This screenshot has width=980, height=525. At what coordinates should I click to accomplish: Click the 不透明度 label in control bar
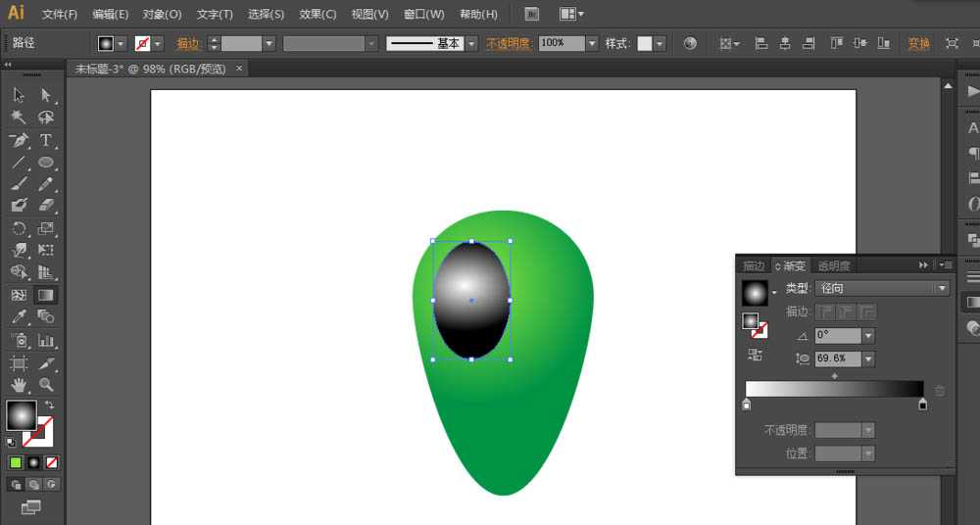pyautogui.click(x=509, y=44)
